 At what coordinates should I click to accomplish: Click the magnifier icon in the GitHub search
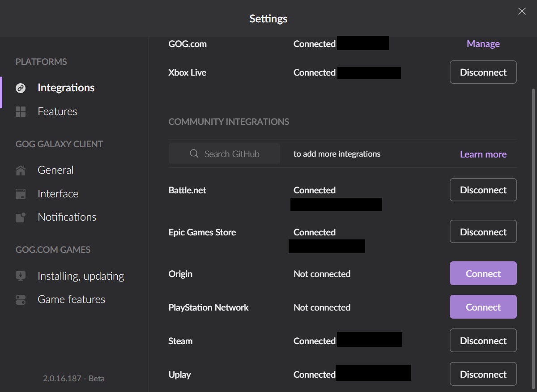click(x=194, y=153)
